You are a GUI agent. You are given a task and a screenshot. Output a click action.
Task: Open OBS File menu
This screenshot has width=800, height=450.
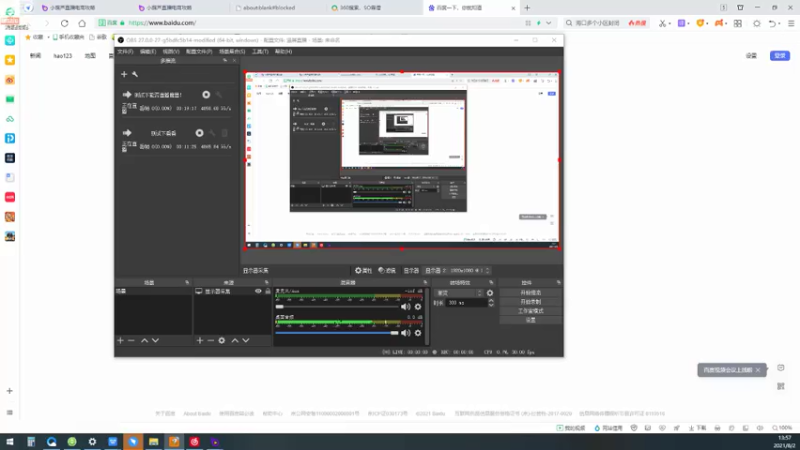coord(125,52)
